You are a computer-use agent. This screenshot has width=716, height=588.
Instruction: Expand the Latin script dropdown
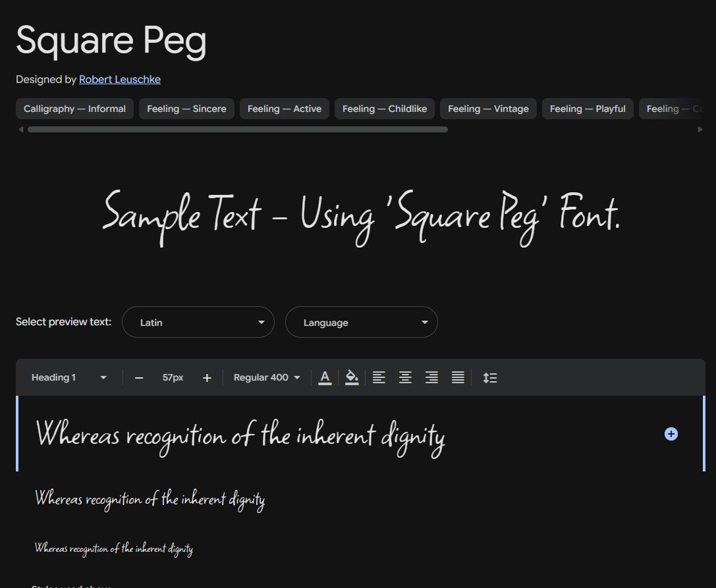(x=198, y=322)
